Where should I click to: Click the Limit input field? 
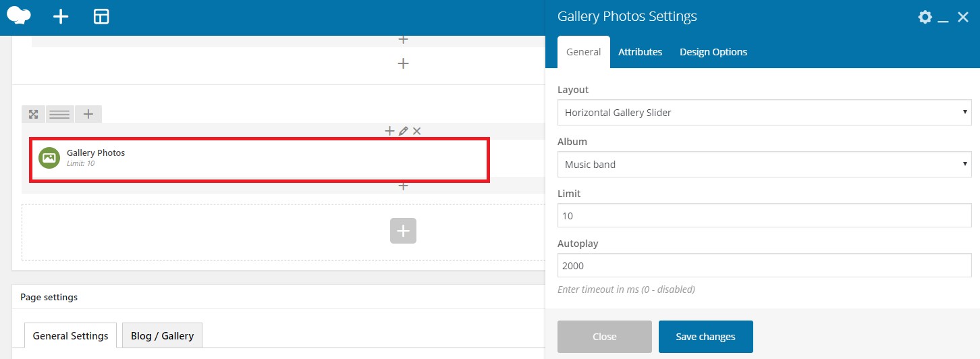tap(765, 216)
